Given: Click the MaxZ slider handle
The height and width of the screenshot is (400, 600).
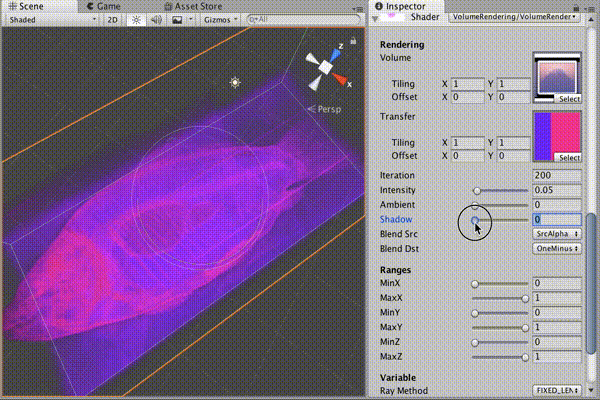Looking at the screenshot, I should [525, 358].
